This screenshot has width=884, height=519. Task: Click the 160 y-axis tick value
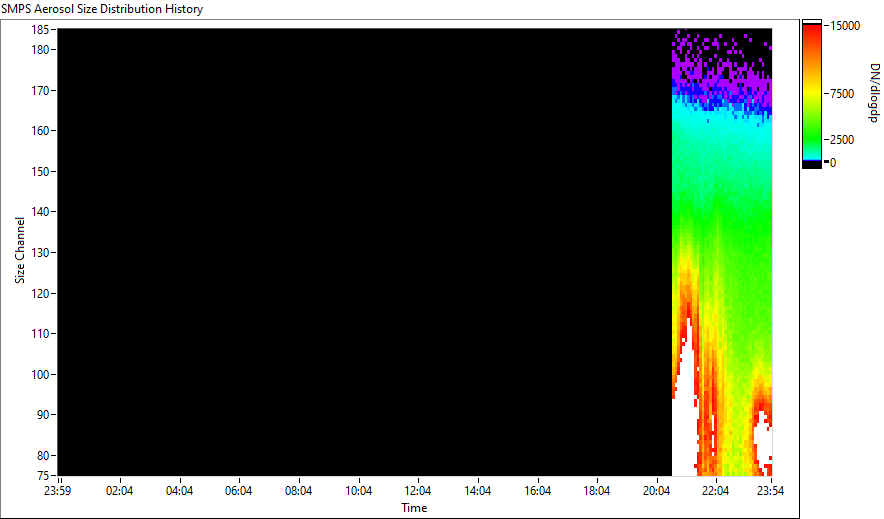[x=39, y=131]
